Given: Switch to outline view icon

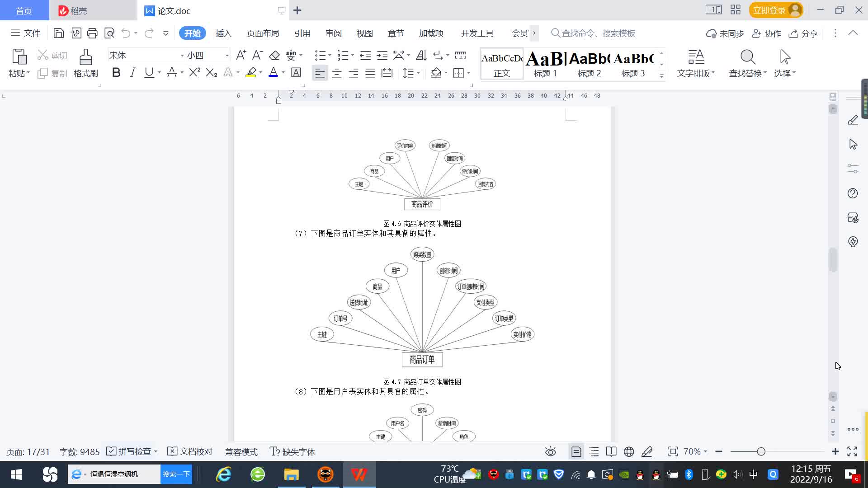Looking at the screenshot, I should pyautogui.click(x=594, y=451).
